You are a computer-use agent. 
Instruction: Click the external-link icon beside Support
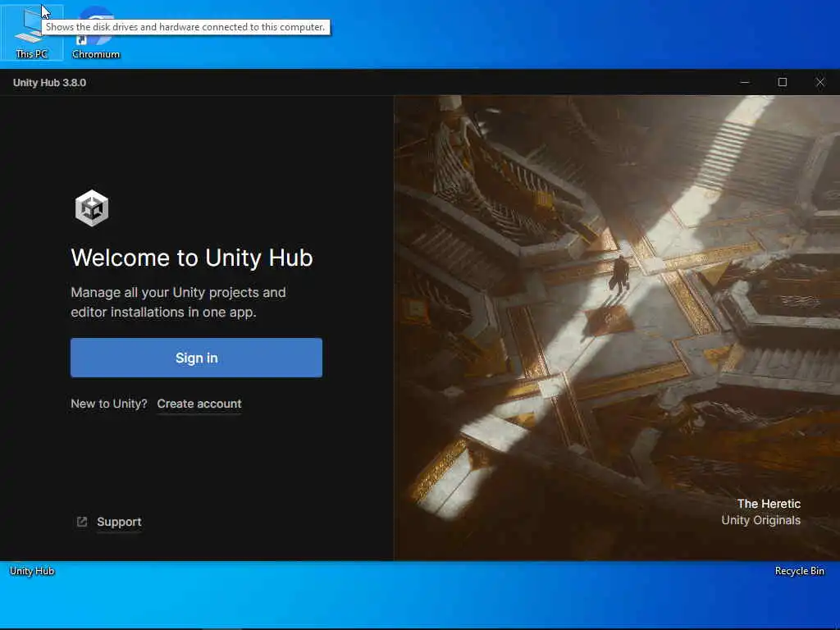(x=82, y=522)
